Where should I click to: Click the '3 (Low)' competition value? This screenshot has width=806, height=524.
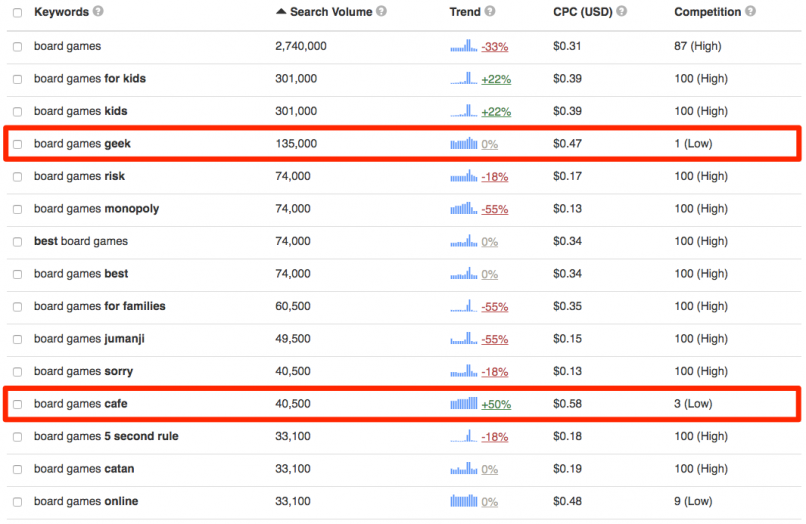click(x=693, y=404)
